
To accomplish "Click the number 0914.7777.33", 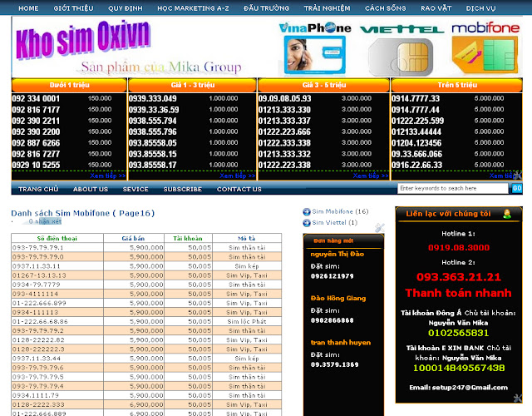I will [416, 98].
